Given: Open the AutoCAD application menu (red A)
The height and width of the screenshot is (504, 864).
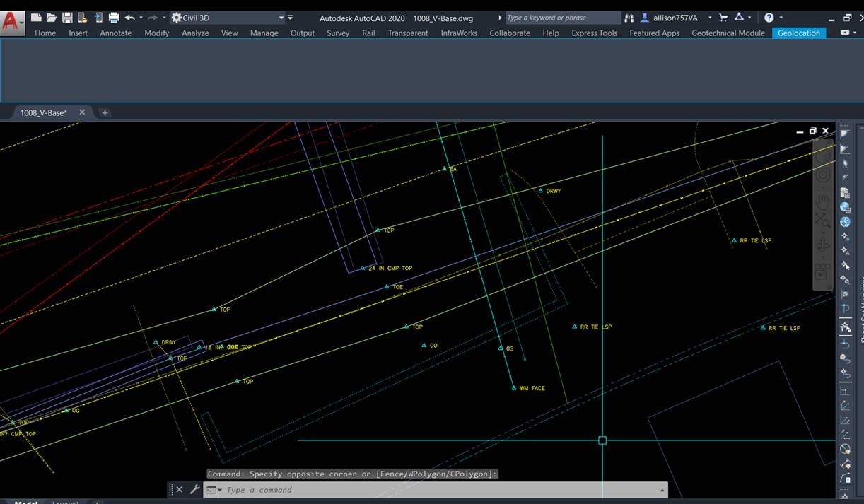Looking at the screenshot, I should [11, 18].
